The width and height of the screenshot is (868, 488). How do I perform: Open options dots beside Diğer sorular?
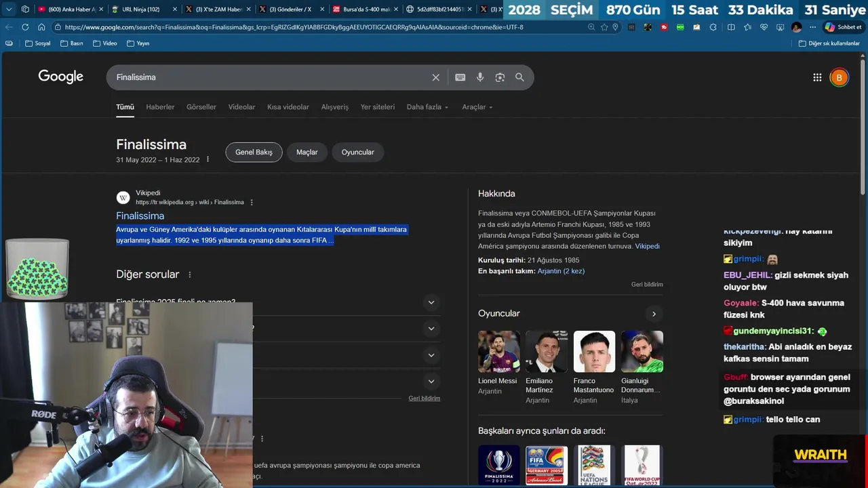point(190,274)
